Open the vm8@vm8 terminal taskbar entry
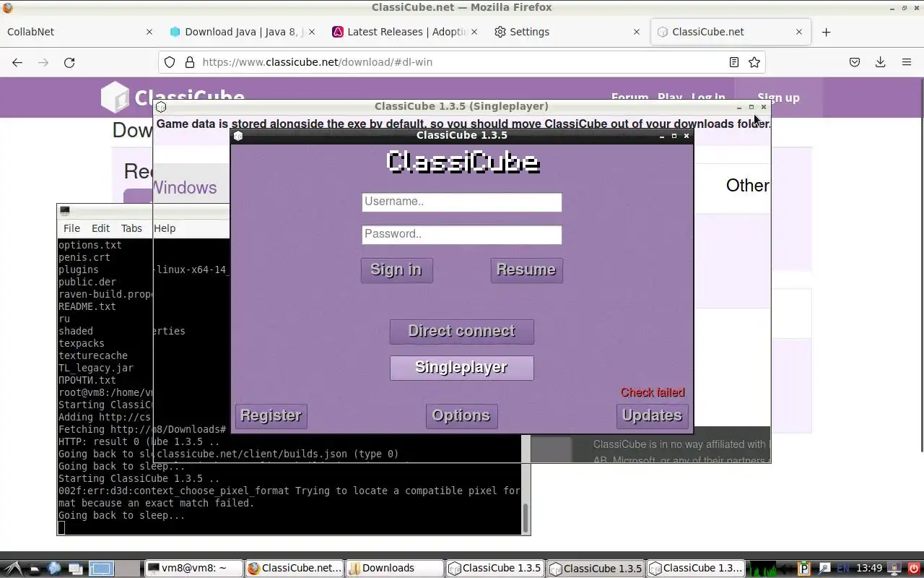The height and width of the screenshot is (578, 924). tap(193, 568)
